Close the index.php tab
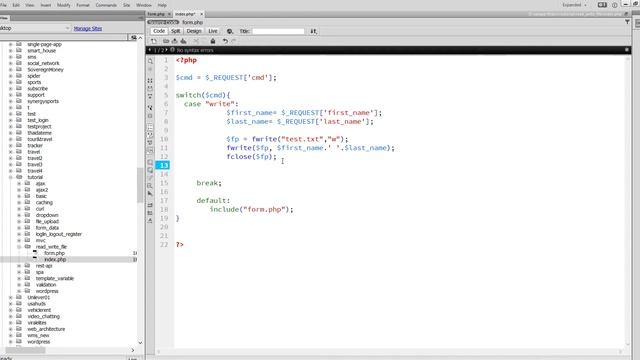 (x=201, y=14)
